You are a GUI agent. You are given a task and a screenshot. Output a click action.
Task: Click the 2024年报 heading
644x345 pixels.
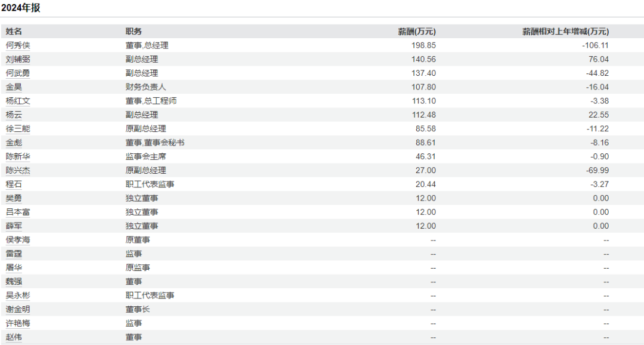pyautogui.click(x=21, y=8)
